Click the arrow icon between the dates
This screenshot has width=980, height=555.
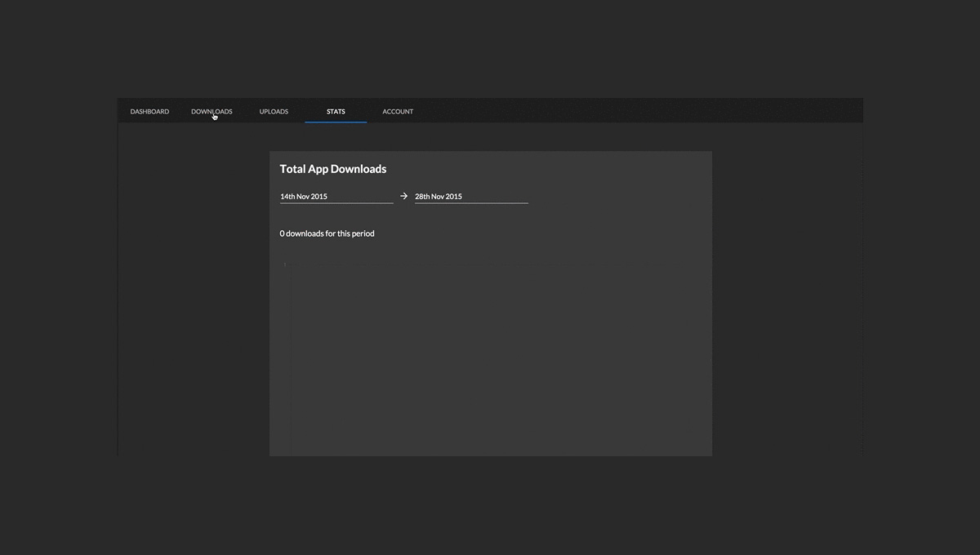click(403, 197)
